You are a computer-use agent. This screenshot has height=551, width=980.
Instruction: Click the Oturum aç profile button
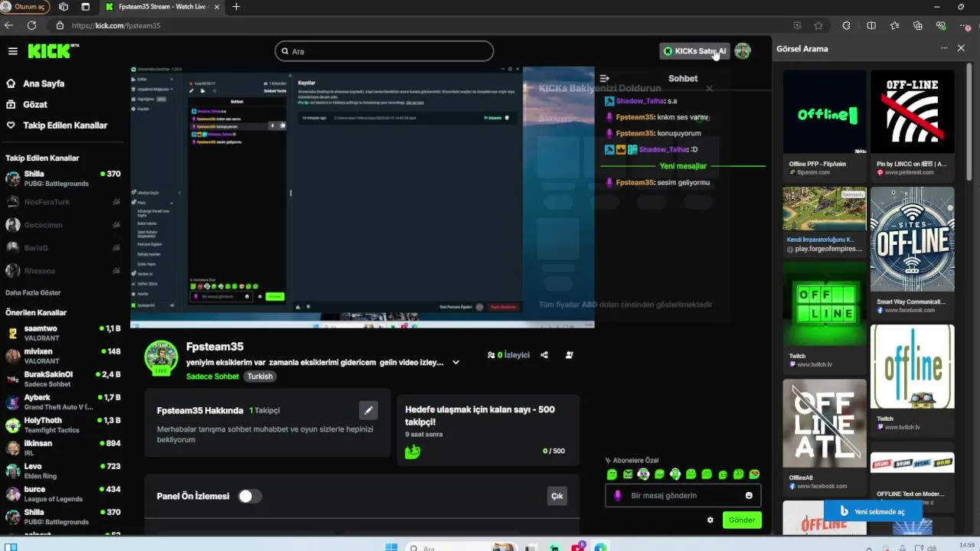tap(24, 7)
